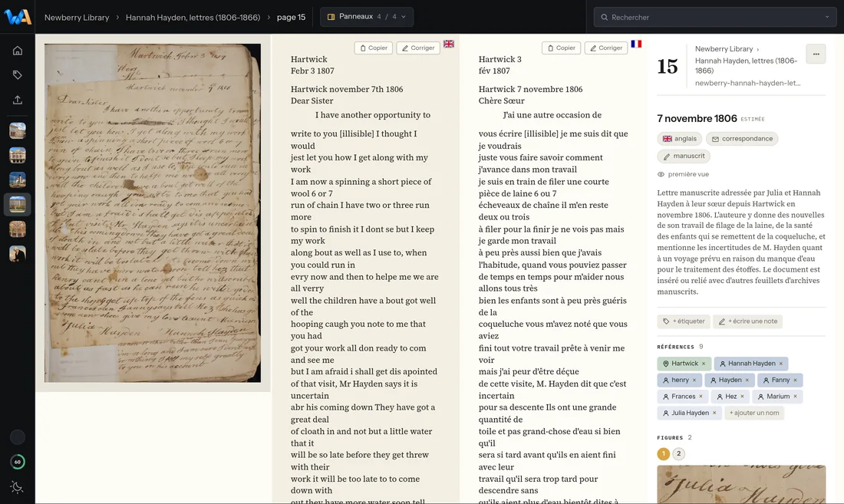Open the second sidebar document thumbnail

coord(17,156)
